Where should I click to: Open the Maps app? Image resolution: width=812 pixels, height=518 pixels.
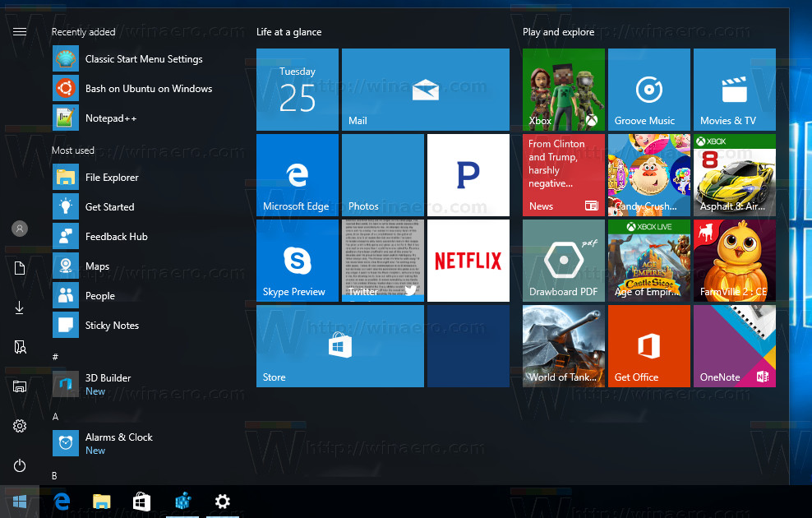[x=99, y=266]
